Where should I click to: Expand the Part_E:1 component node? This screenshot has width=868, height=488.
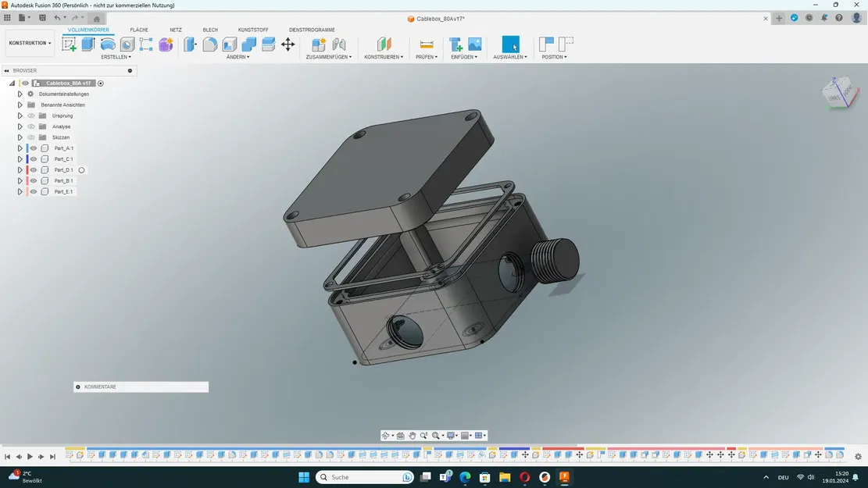[x=20, y=192]
